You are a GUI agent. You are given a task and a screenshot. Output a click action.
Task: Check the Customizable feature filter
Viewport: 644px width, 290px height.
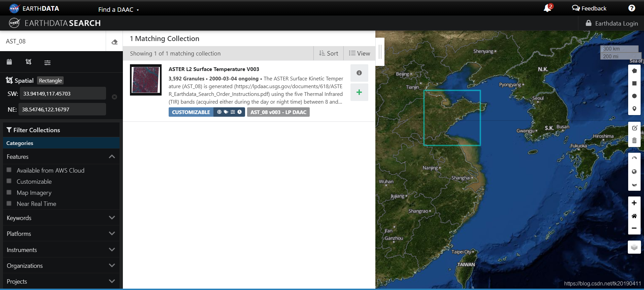click(x=9, y=181)
